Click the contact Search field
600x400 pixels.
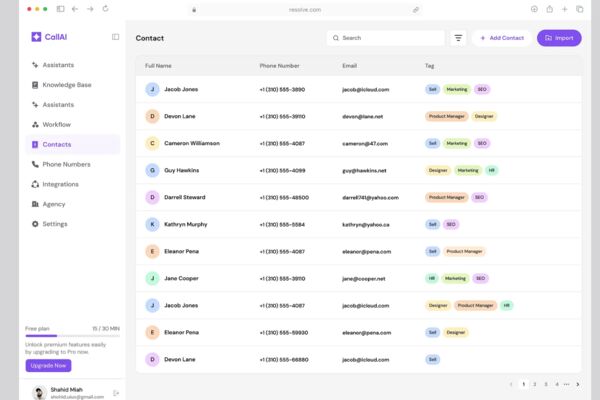[x=386, y=38]
